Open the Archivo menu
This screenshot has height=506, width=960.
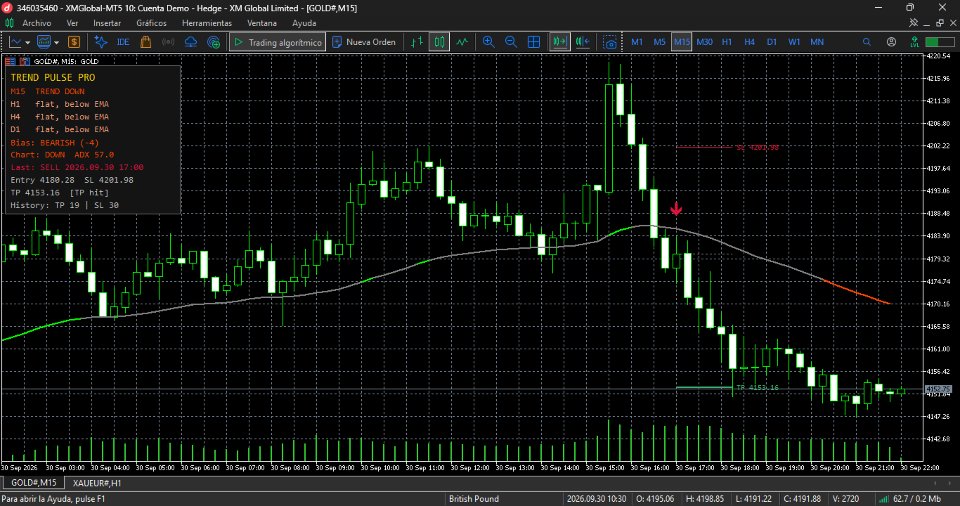(37, 23)
